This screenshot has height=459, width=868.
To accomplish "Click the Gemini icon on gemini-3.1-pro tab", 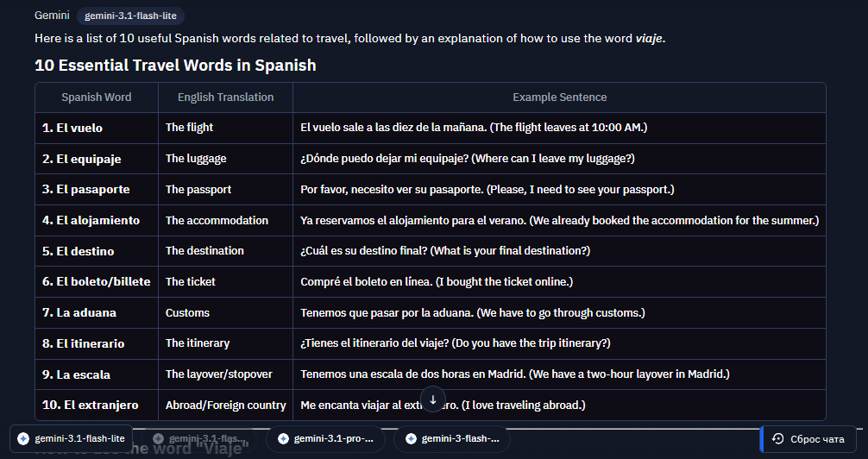I will point(283,438).
